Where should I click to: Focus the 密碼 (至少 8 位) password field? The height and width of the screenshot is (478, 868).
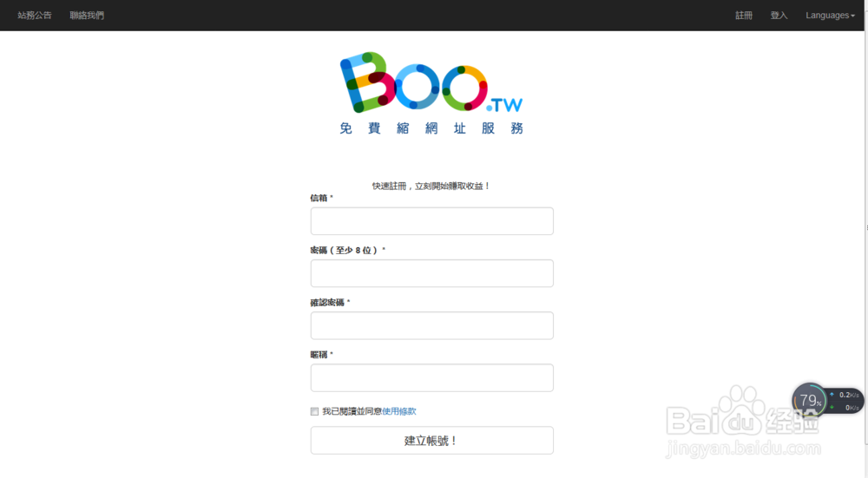point(431,273)
